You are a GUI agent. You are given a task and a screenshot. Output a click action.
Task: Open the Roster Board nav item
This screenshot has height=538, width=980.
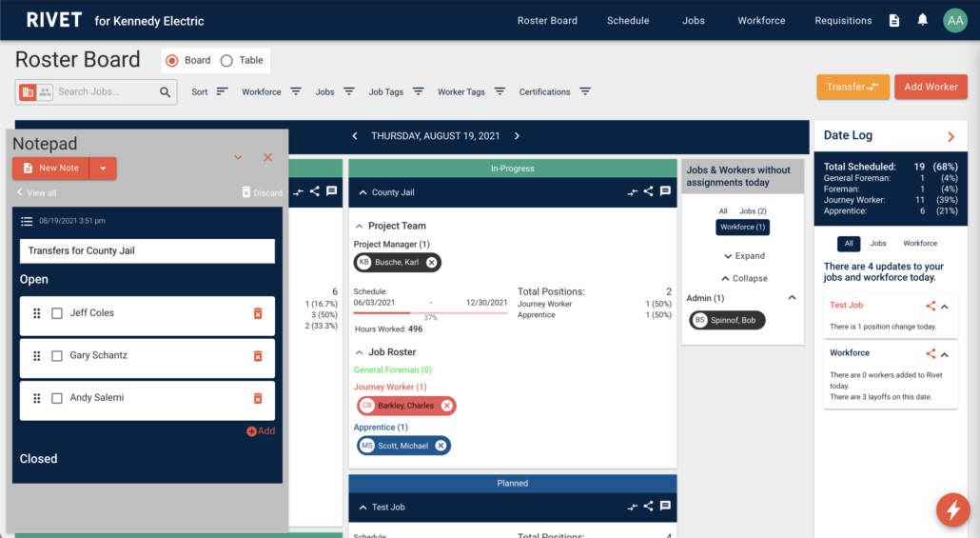[x=547, y=21]
